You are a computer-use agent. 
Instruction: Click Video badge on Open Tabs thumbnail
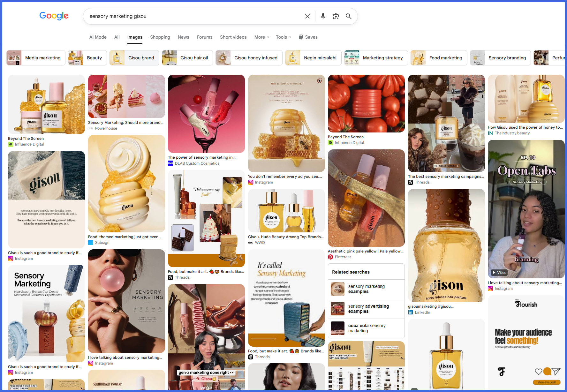pyautogui.click(x=499, y=273)
